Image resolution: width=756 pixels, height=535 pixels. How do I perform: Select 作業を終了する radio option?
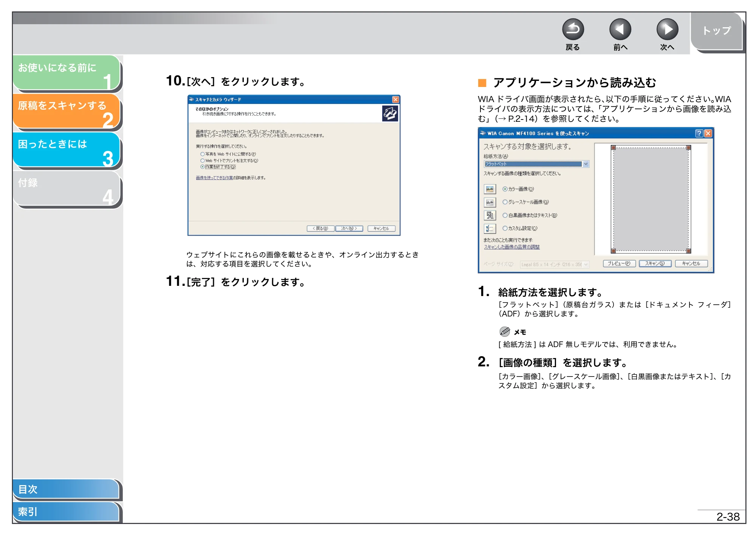pos(203,167)
